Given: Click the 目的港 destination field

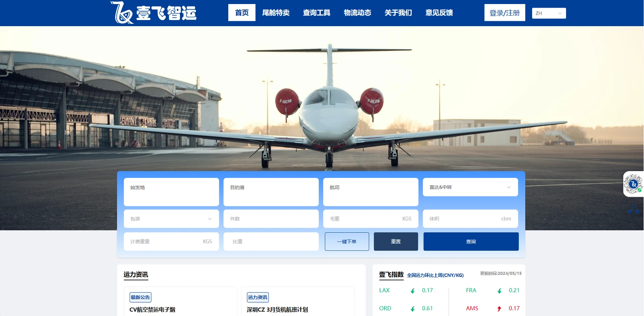Looking at the screenshot, I should point(271,192).
